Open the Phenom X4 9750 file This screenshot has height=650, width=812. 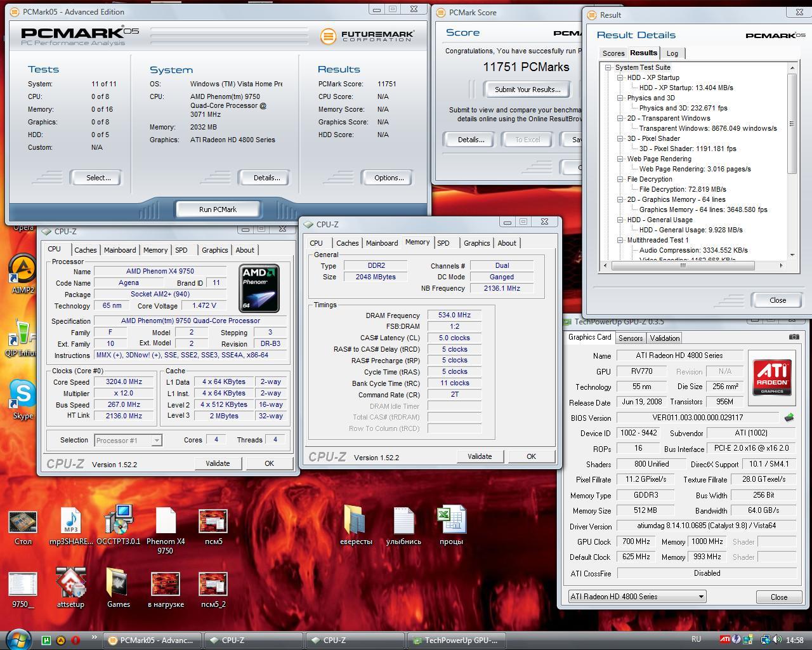[166, 531]
